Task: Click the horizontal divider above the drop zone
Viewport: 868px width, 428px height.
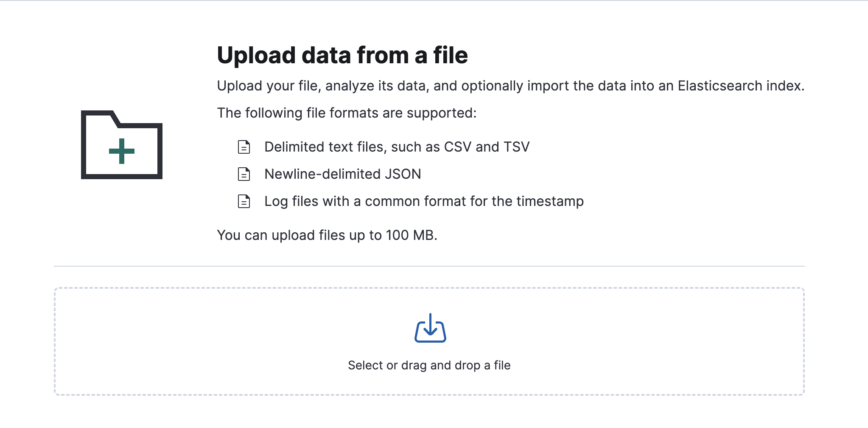Action: tap(429, 266)
